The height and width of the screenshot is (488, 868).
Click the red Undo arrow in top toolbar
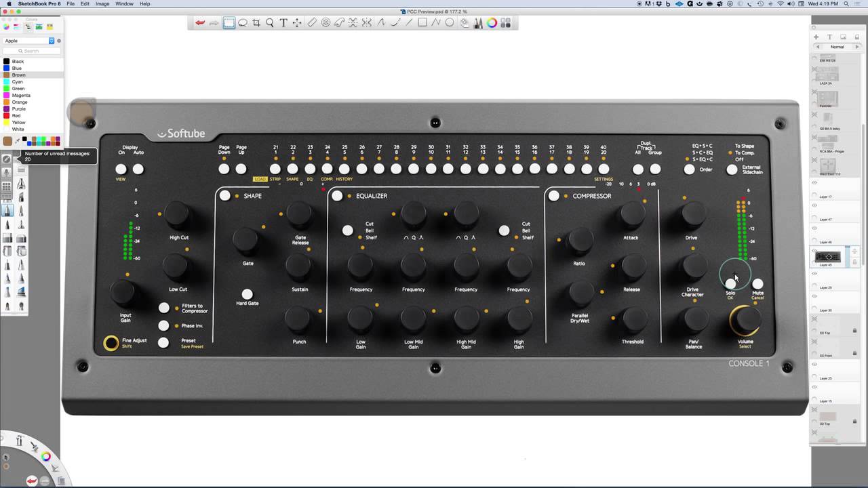200,23
